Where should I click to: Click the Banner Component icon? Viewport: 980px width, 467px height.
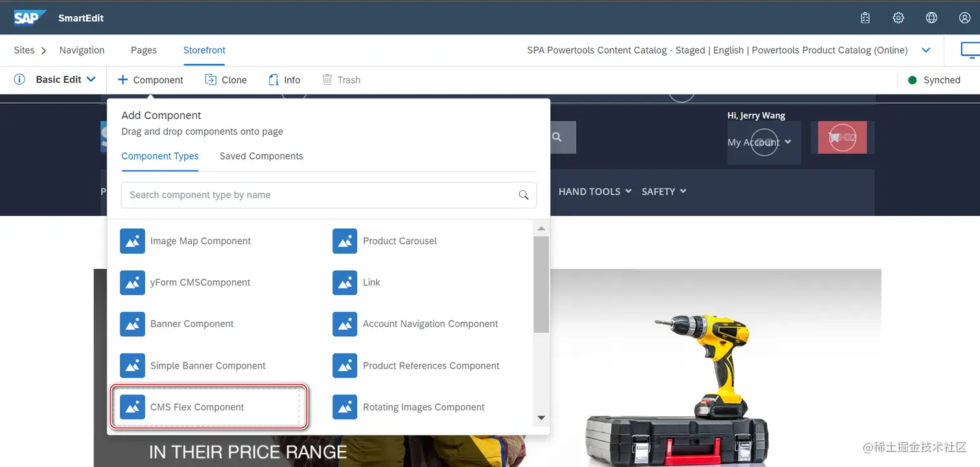point(132,324)
